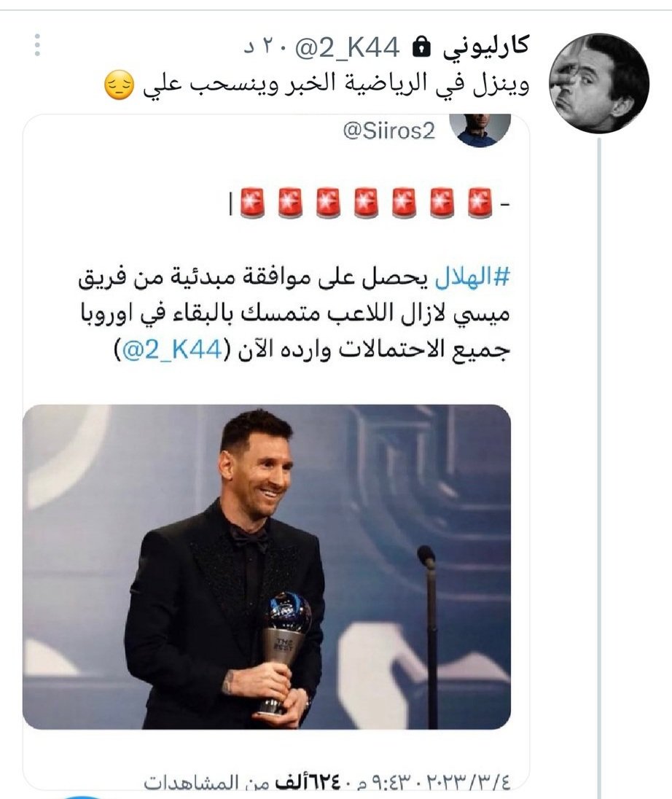The width and height of the screenshot is (672, 799).
Task: Open the tweet author's profile picture
Action: pos(599,83)
